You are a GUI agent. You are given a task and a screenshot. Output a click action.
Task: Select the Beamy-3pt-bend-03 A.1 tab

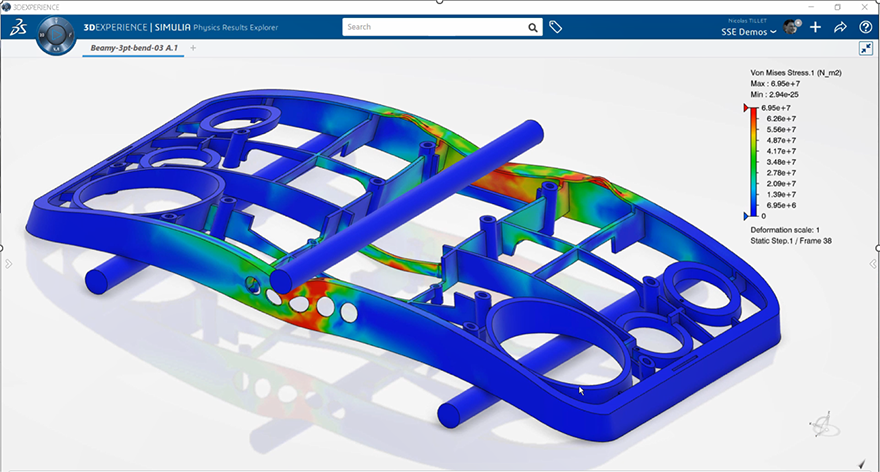[x=133, y=48]
